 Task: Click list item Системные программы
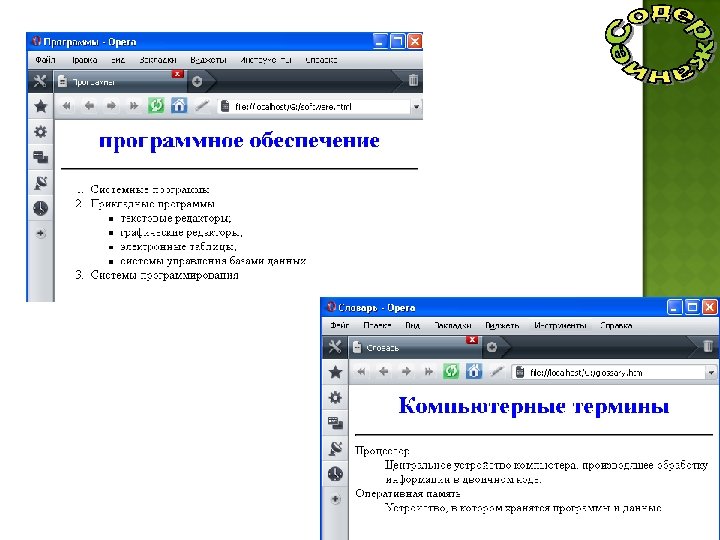(x=150, y=189)
